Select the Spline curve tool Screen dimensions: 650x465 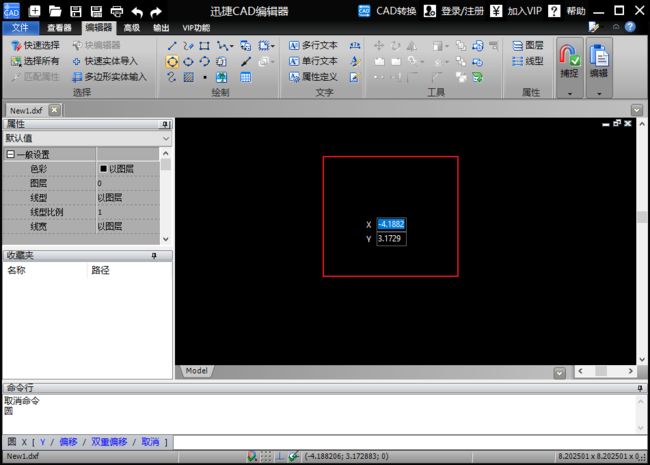pos(171,77)
